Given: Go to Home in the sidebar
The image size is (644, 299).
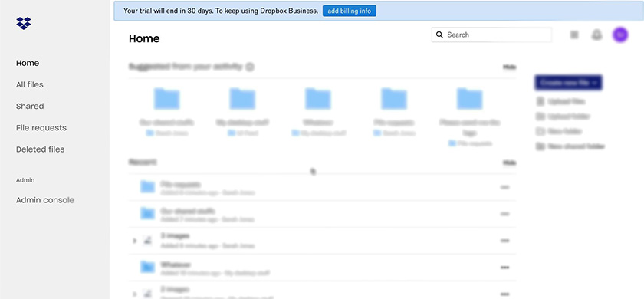Looking at the screenshot, I should [28, 63].
